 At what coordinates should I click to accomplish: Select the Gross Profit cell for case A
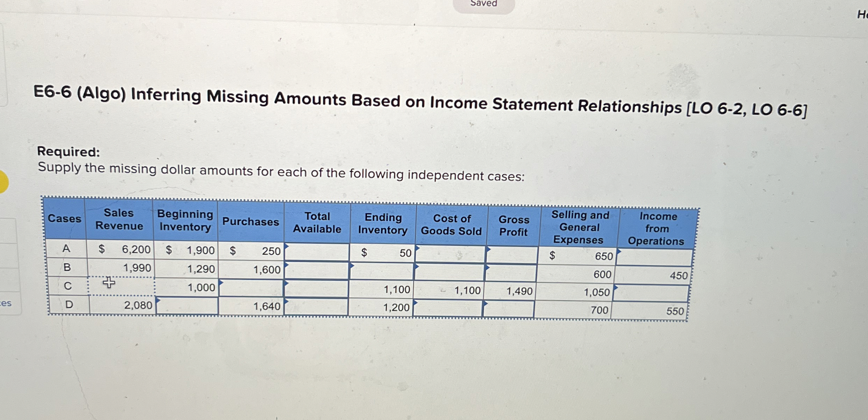point(512,255)
